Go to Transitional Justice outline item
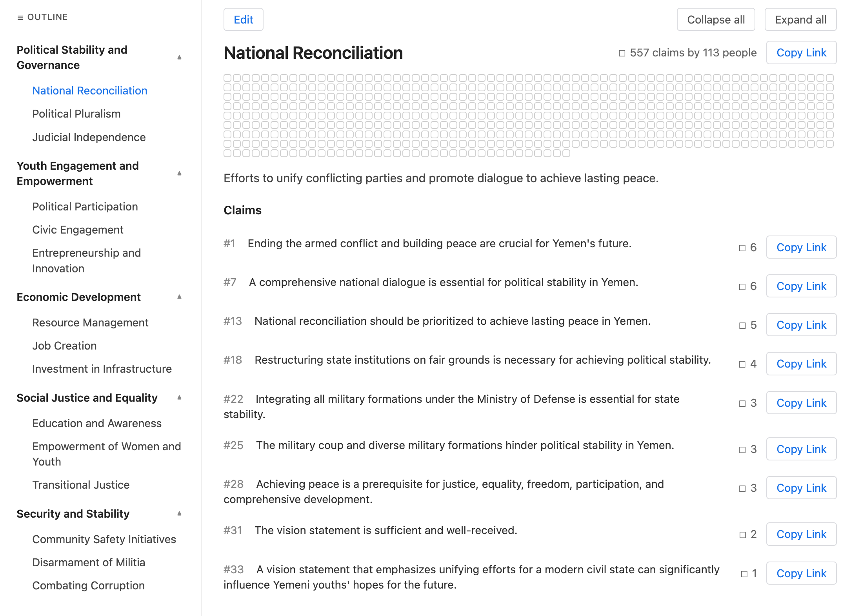The height and width of the screenshot is (616, 851). (x=80, y=485)
